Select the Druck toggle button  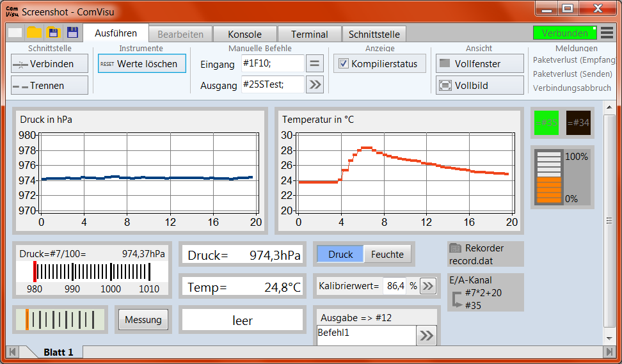tap(340, 254)
